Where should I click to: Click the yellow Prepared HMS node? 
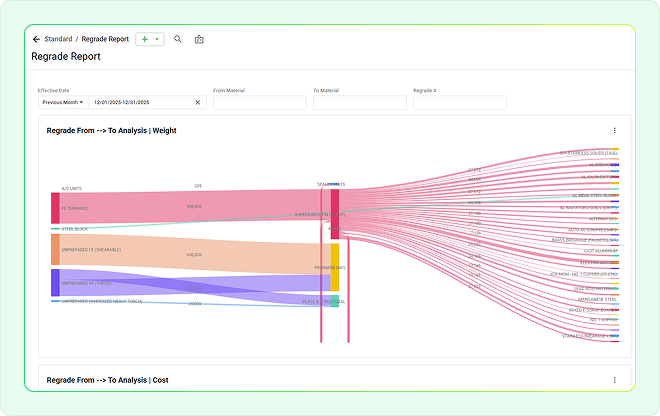pyautogui.click(x=335, y=267)
